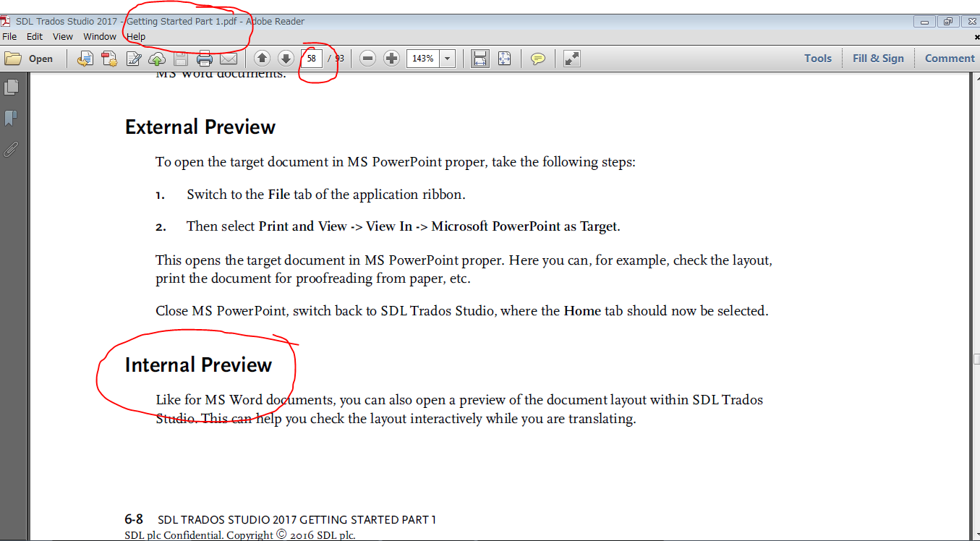
Task: Go to the previous page with up arrow
Action: point(262,59)
